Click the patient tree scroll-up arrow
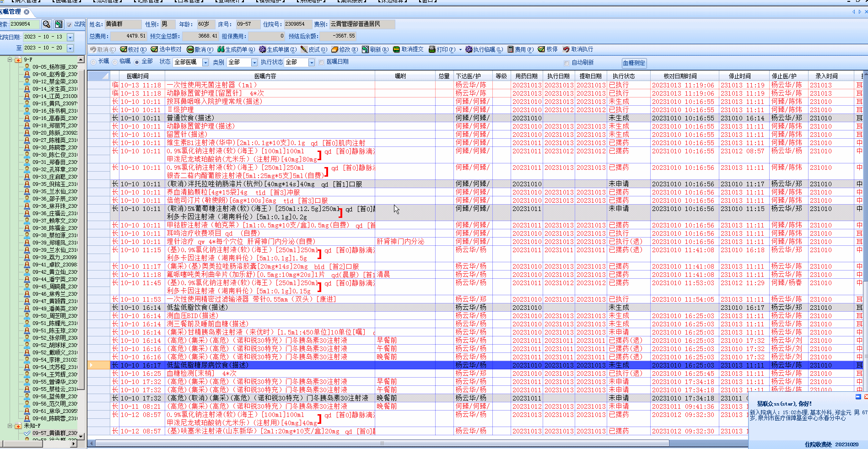 (81, 60)
